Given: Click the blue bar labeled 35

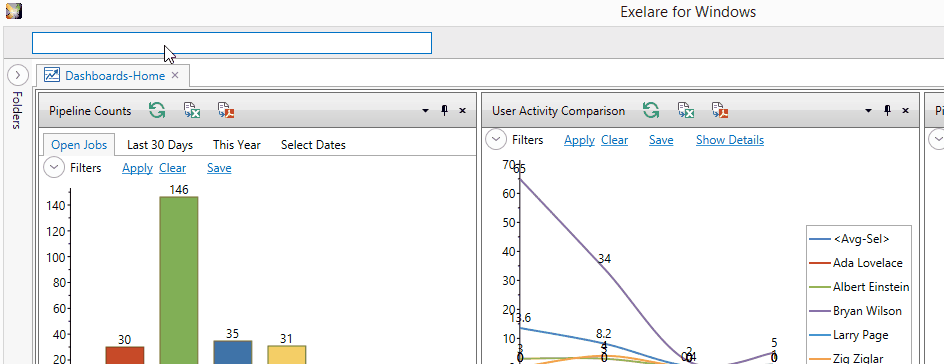Looking at the screenshot, I should [232, 352].
